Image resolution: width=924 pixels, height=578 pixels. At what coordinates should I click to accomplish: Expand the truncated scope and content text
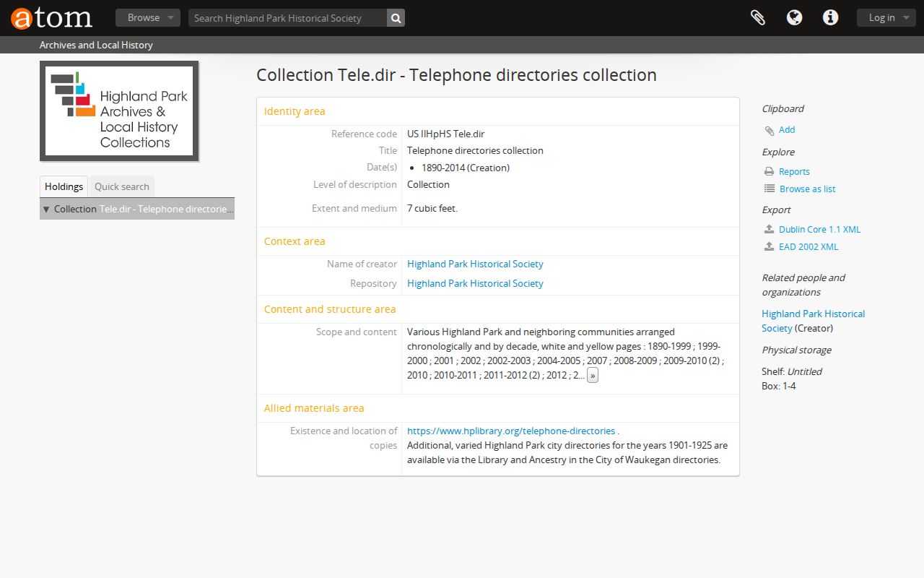point(593,376)
